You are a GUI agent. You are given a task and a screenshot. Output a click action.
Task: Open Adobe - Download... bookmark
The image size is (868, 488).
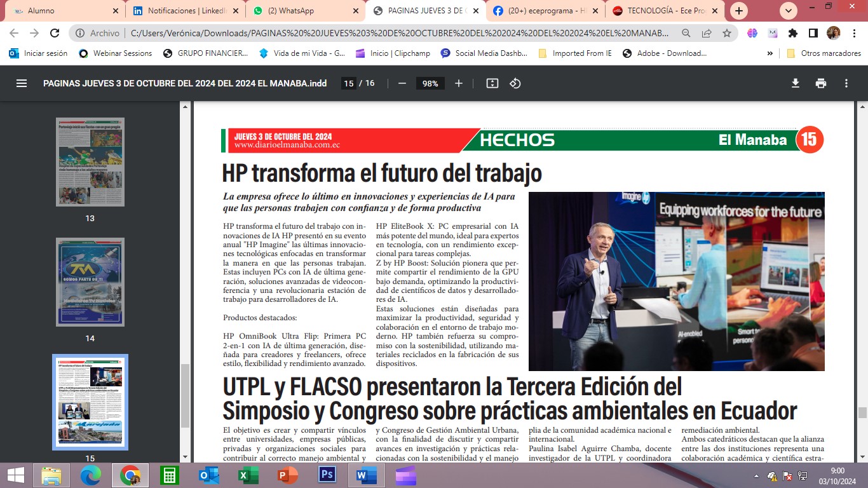665,53
